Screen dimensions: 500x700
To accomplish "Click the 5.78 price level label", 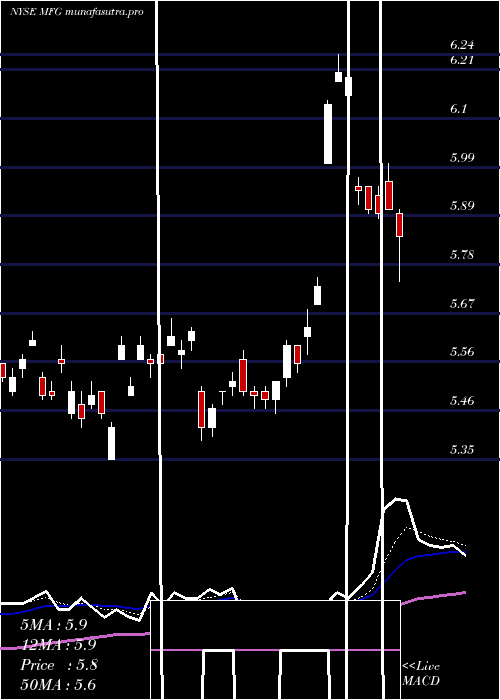I will [x=462, y=254].
